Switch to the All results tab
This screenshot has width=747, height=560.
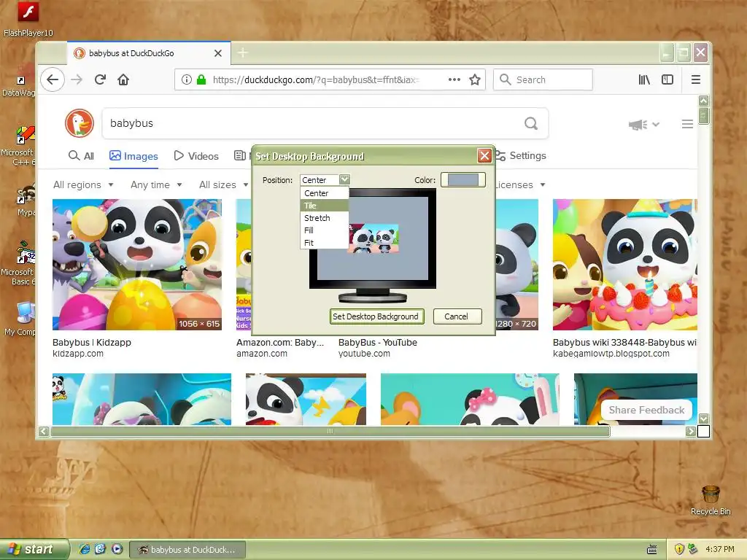point(81,156)
